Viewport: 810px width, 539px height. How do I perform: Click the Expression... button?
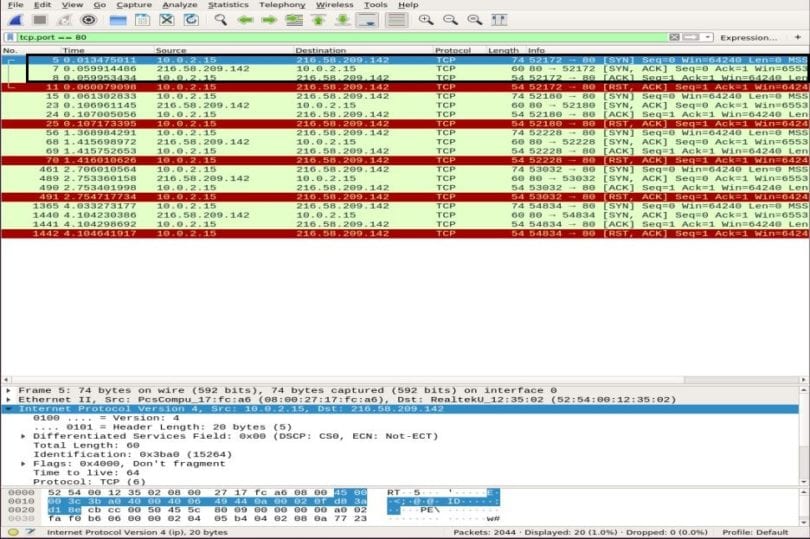click(749, 38)
